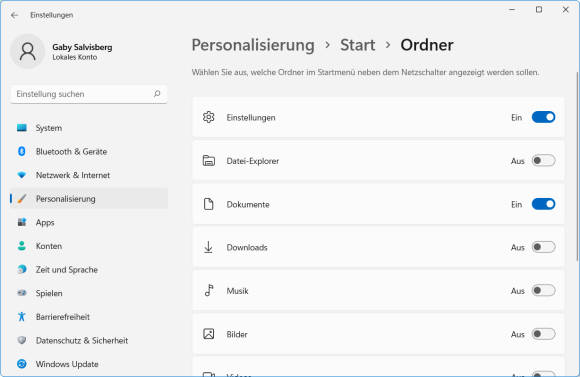The height and width of the screenshot is (377, 580).
Task: Click the Barrierefreiheit accessibility icon
Action: point(22,317)
